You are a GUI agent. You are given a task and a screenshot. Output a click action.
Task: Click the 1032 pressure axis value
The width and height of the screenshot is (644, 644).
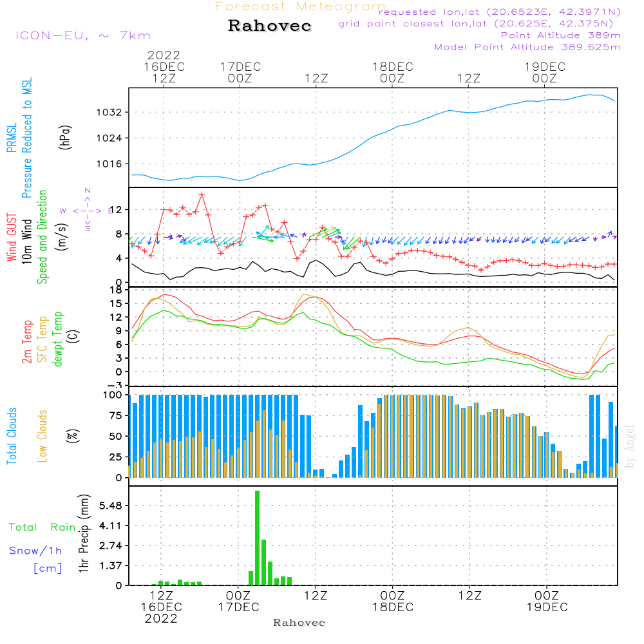pos(109,112)
